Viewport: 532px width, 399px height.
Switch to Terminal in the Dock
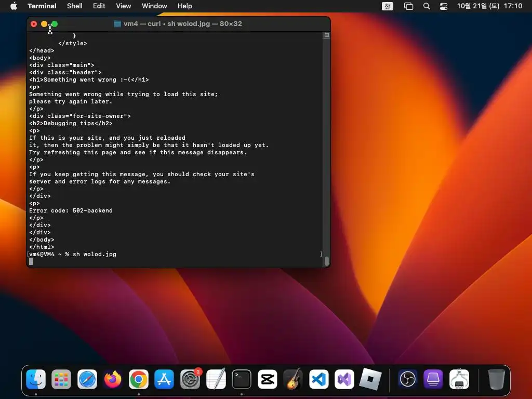point(242,379)
